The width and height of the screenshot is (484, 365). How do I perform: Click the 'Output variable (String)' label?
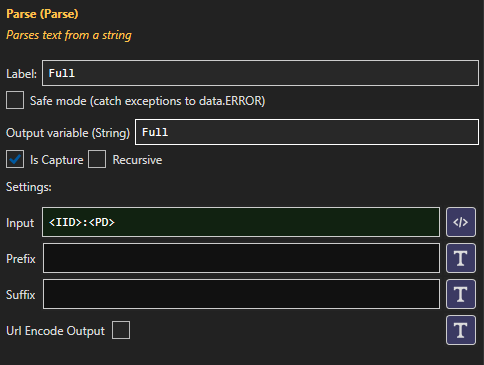[68, 133]
